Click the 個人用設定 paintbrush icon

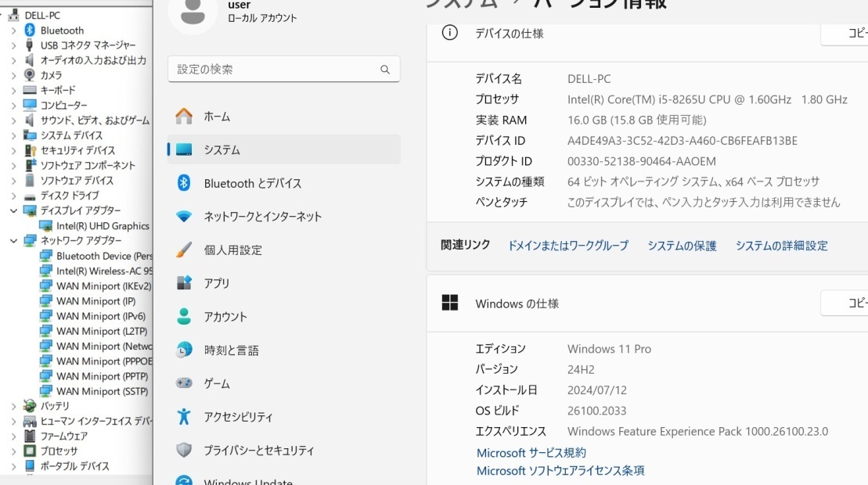(184, 250)
